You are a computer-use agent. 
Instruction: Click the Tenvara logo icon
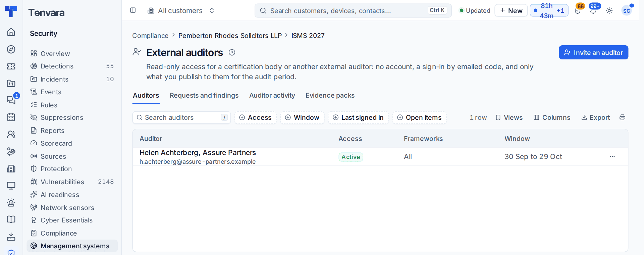point(11,11)
